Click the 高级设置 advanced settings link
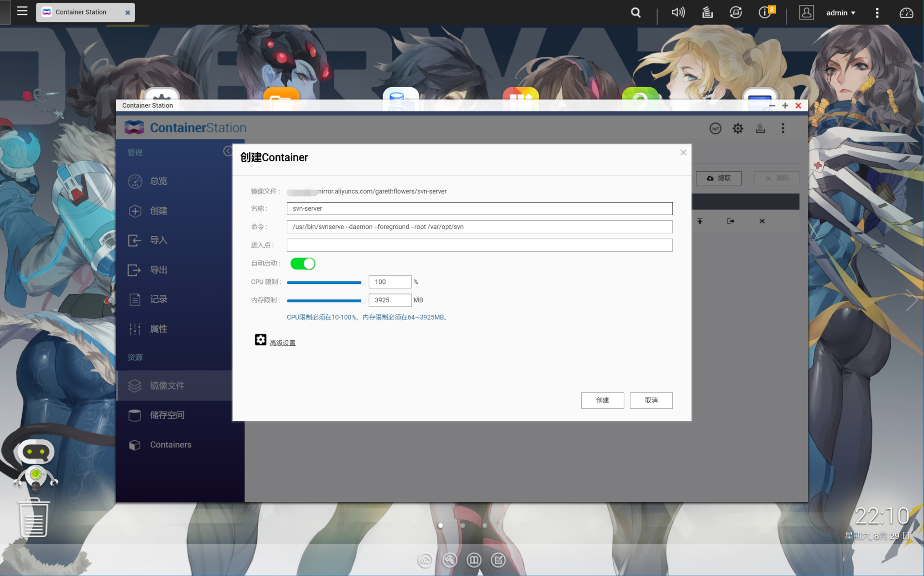The height and width of the screenshot is (576, 924). pyautogui.click(x=282, y=343)
